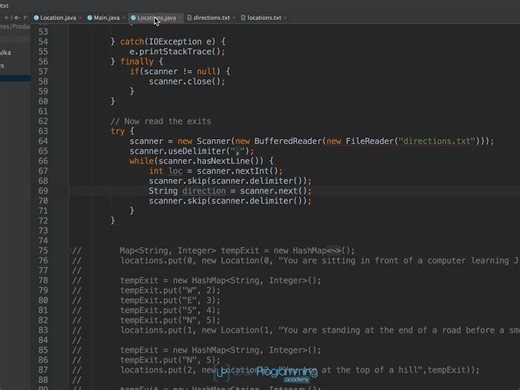Open the directions.txt tab

211,18
